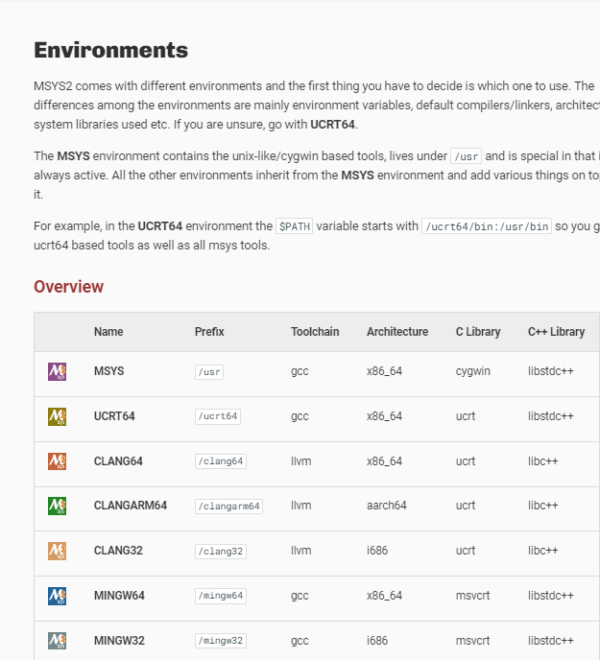Click the C Library column header
Image resolution: width=600 pixels, height=660 pixels.
pyautogui.click(x=478, y=332)
